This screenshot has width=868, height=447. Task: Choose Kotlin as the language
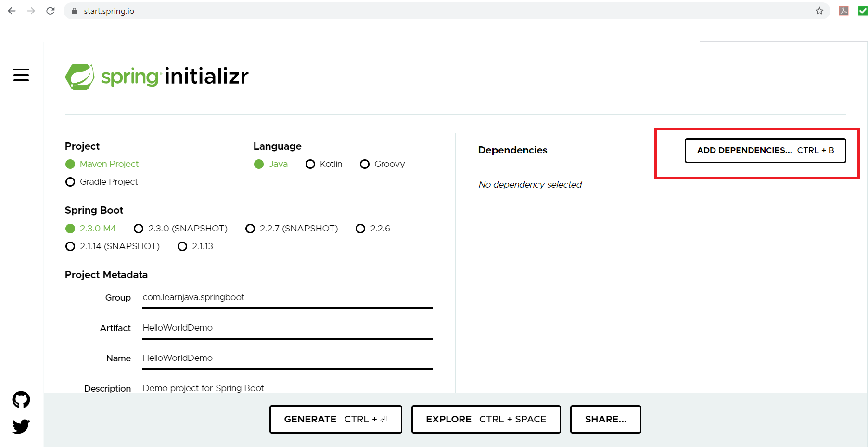pyautogui.click(x=310, y=164)
